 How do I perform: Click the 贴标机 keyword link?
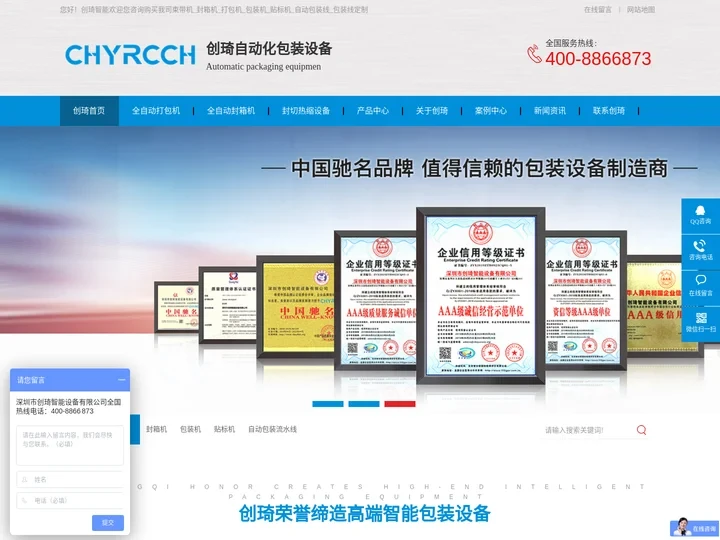[x=224, y=429]
